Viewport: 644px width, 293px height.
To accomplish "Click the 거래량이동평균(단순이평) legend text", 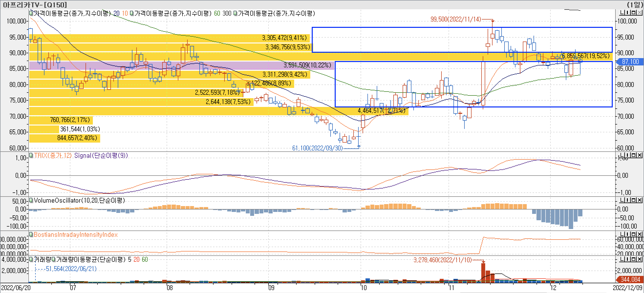I will tap(90, 260).
